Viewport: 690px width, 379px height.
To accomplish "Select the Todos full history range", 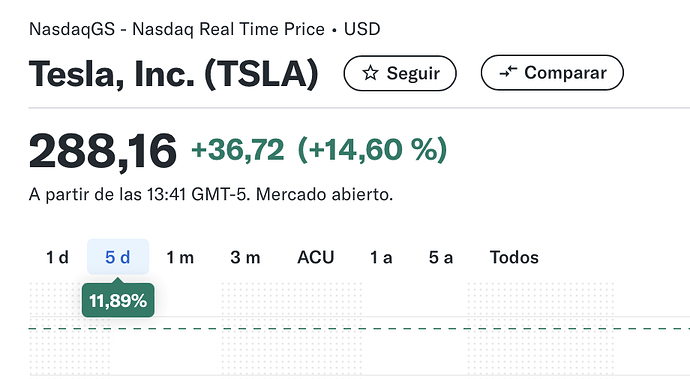I will tap(514, 257).
